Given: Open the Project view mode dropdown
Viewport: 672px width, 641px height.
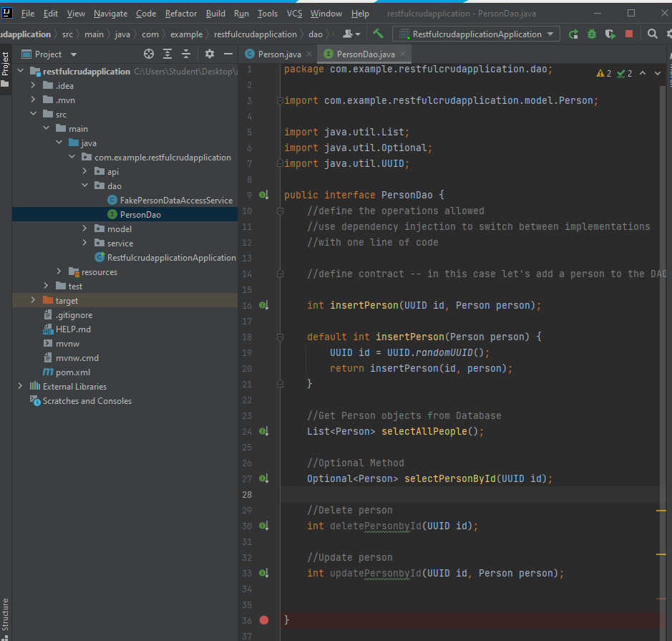Looking at the screenshot, I should click(74, 54).
